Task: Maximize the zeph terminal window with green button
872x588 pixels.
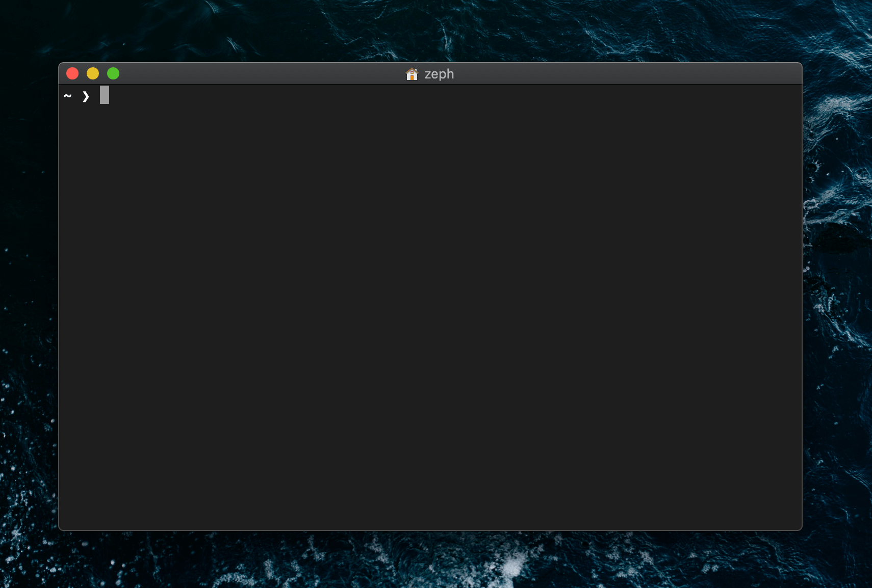Action: (113, 74)
